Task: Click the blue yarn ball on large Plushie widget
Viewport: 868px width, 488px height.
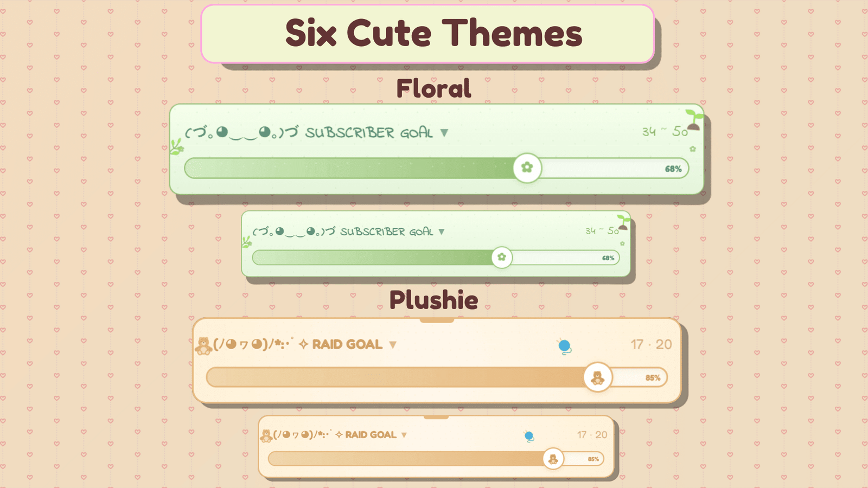Action: [564, 346]
